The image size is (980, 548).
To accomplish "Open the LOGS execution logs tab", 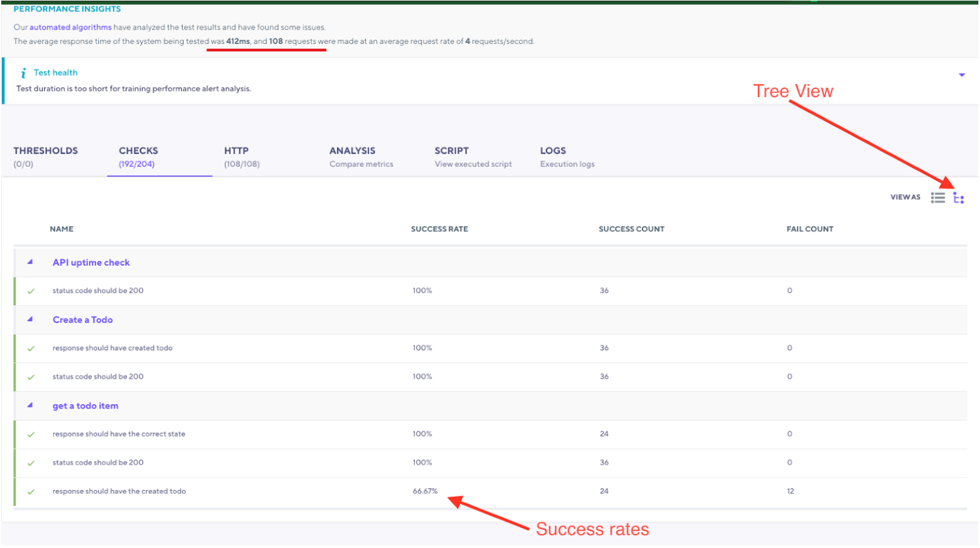I will pyautogui.click(x=567, y=157).
